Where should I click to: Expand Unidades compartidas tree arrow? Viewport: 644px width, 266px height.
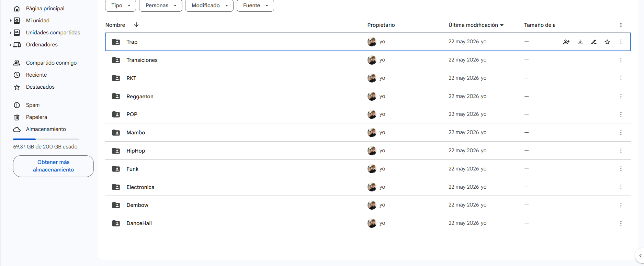11,33
